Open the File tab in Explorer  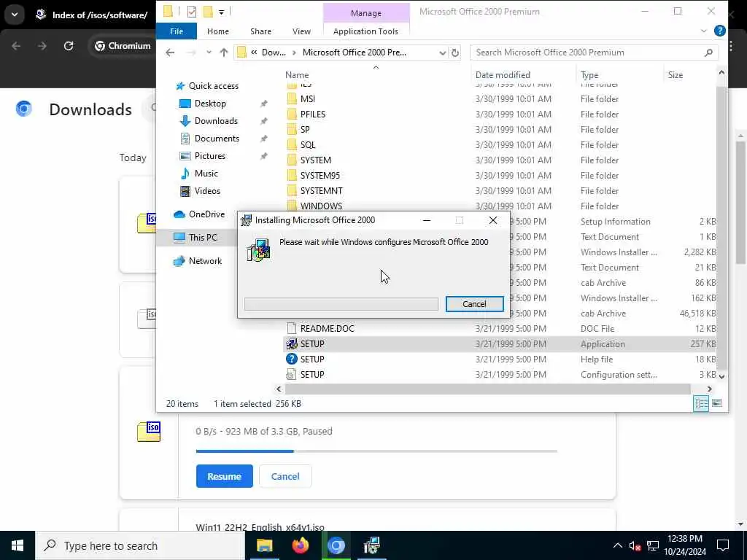point(177,31)
